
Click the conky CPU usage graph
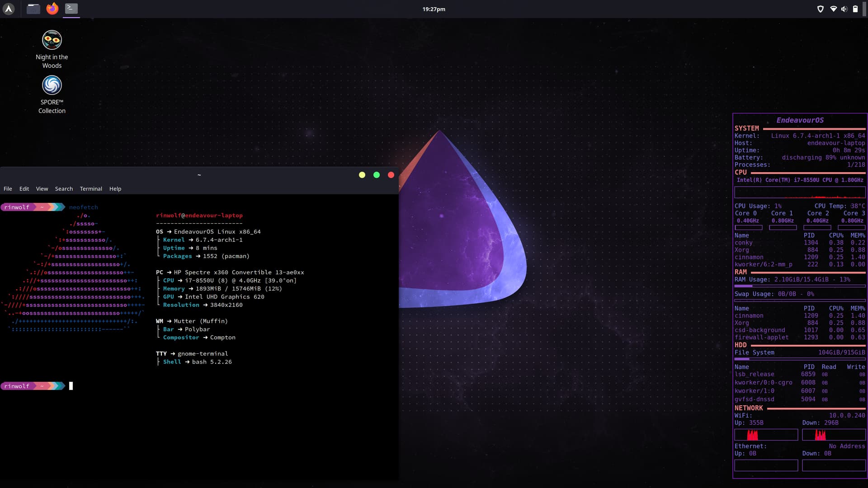pos(800,192)
